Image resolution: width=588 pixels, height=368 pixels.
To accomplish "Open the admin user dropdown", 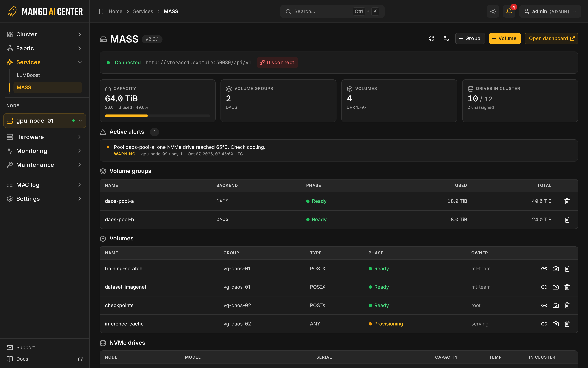I will pyautogui.click(x=550, y=11).
